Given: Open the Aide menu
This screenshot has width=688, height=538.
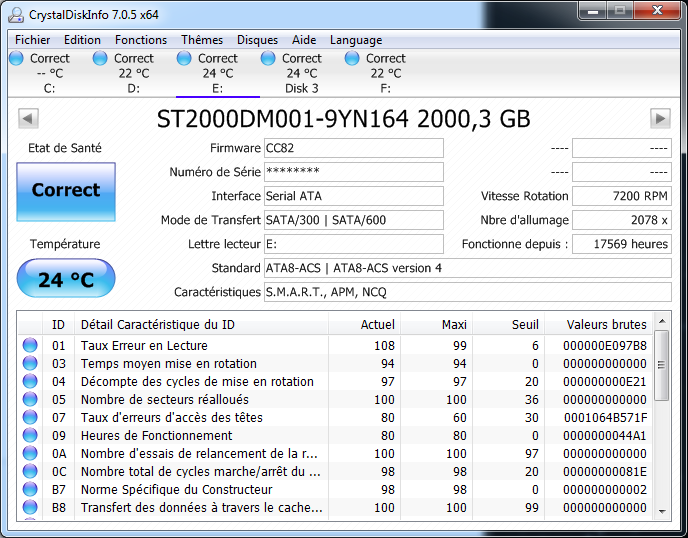Looking at the screenshot, I should (304, 40).
